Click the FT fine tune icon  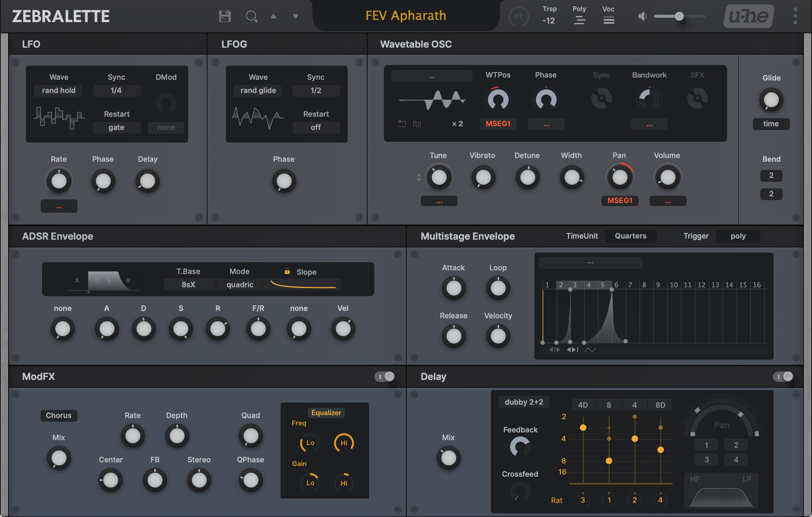pos(519,17)
